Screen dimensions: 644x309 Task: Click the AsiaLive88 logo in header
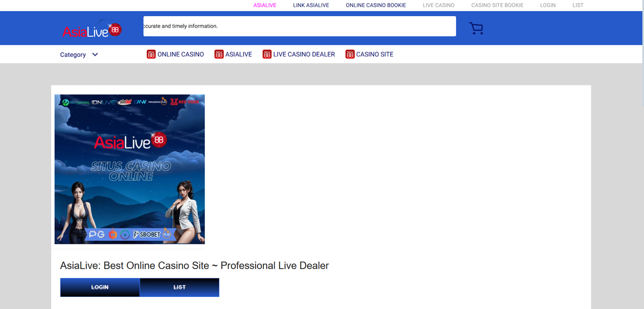[x=92, y=30]
